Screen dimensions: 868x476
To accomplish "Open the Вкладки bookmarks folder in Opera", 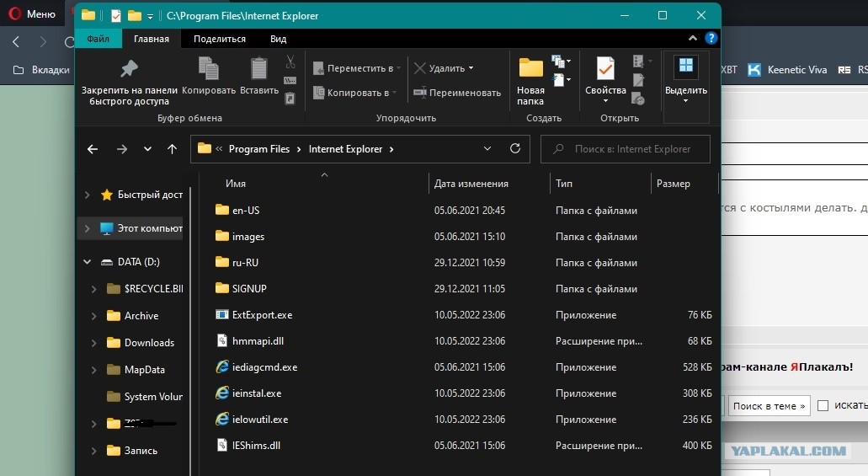I will click(x=41, y=70).
